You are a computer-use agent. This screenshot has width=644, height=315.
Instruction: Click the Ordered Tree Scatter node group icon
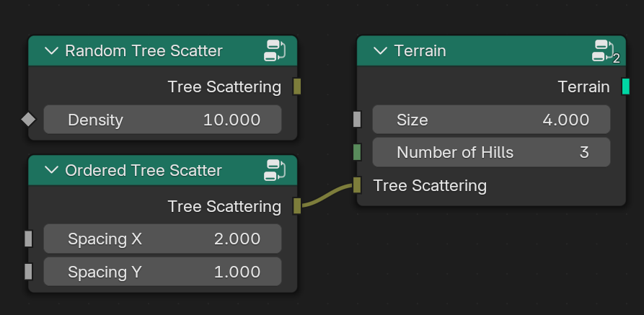275,170
